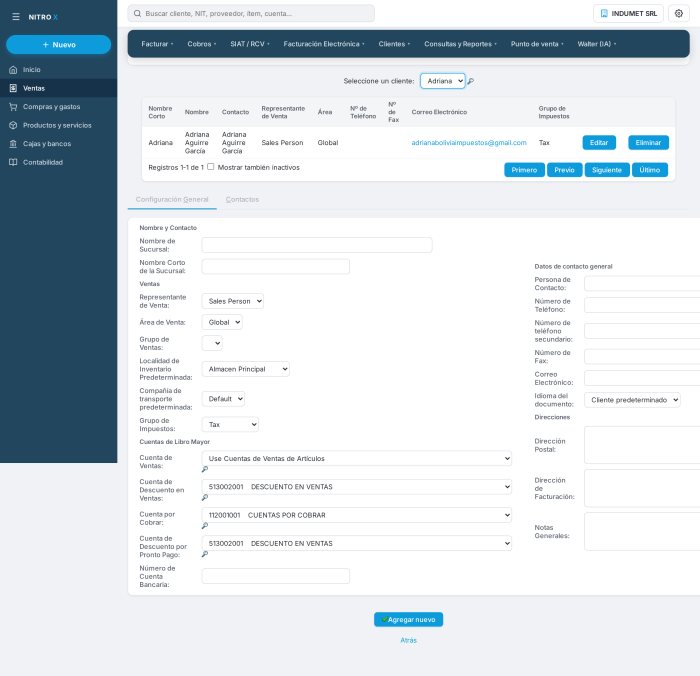Click the INDUMET SRL company button
The height and width of the screenshot is (676, 700).
[x=628, y=13]
